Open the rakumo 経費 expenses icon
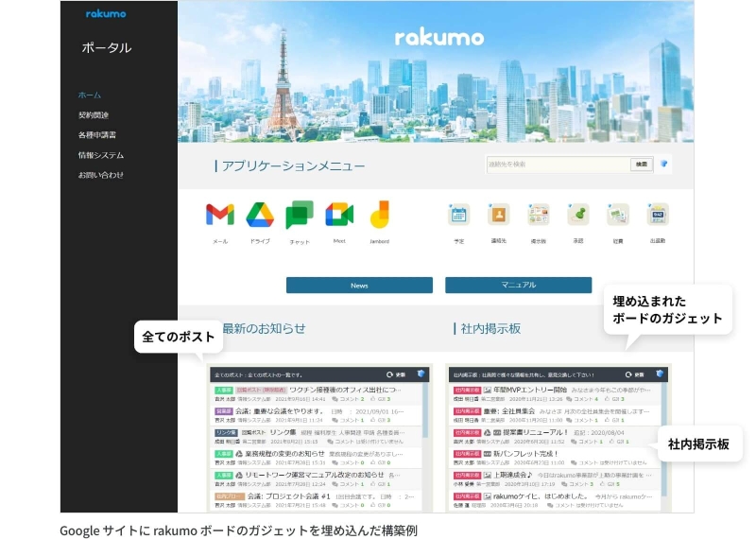756x539 pixels. (x=618, y=215)
